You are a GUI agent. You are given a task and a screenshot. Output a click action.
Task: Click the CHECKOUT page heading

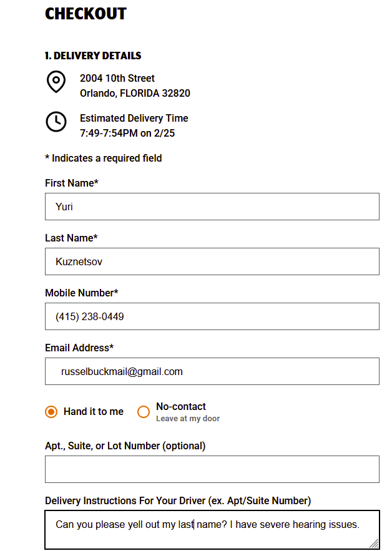tap(86, 14)
